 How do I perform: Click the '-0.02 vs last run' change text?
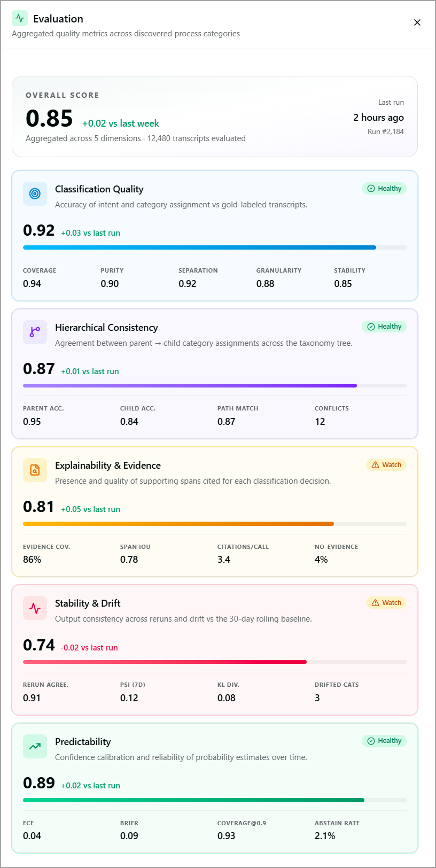[x=89, y=648]
